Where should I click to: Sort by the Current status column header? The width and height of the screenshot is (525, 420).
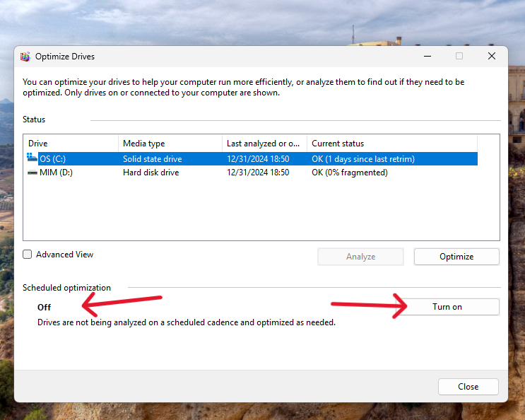[391, 144]
